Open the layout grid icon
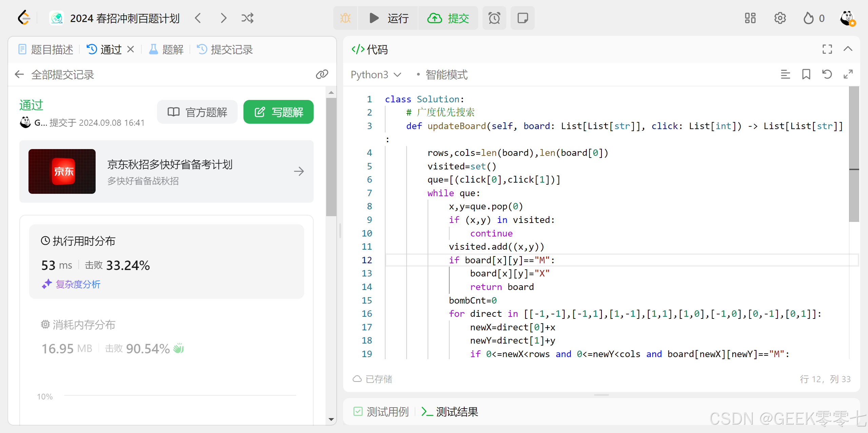The width and height of the screenshot is (868, 433). coord(750,18)
